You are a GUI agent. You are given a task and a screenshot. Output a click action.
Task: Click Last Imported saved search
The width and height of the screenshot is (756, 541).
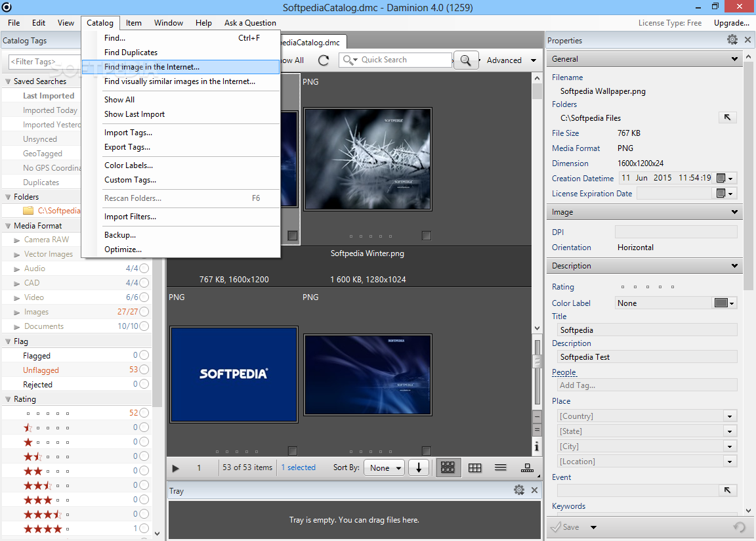point(49,96)
